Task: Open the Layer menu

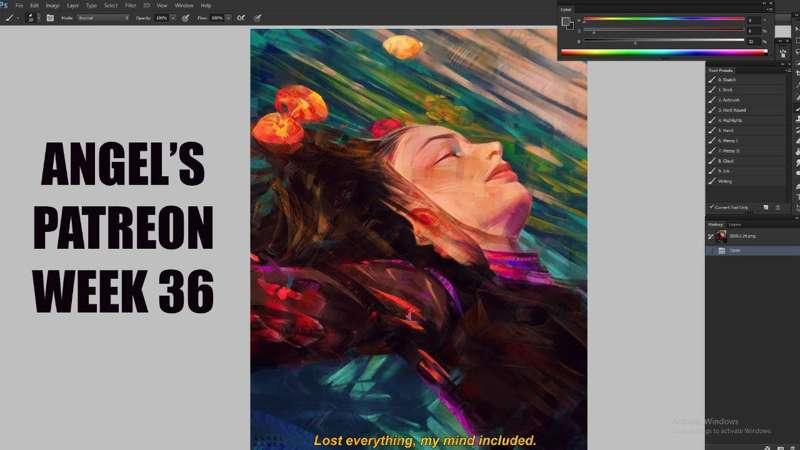Action: 72,5
